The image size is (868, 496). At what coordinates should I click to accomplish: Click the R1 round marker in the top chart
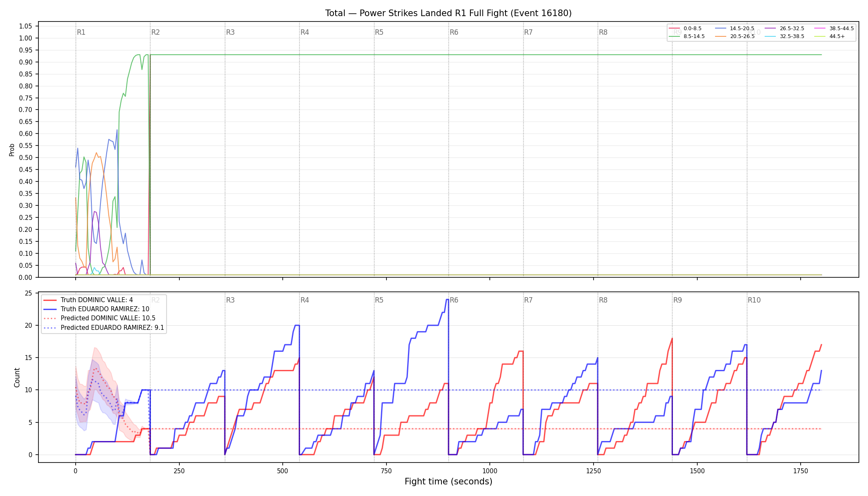coord(81,32)
